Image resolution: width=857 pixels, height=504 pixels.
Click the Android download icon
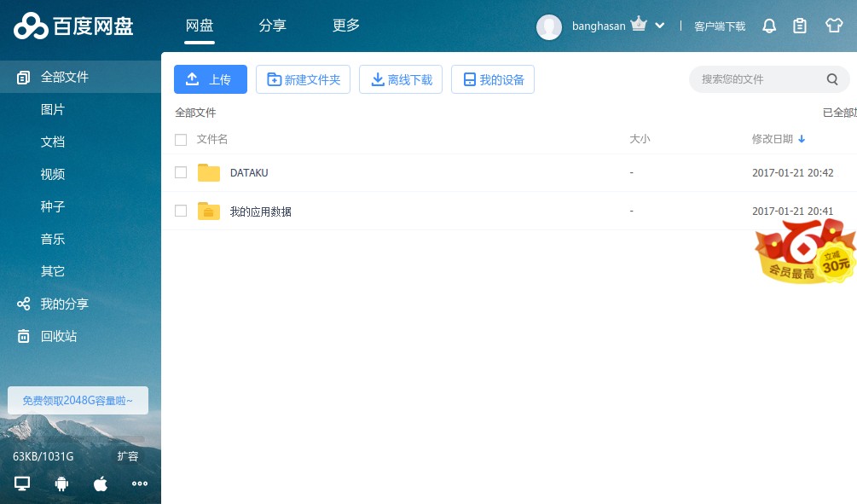tap(61, 484)
